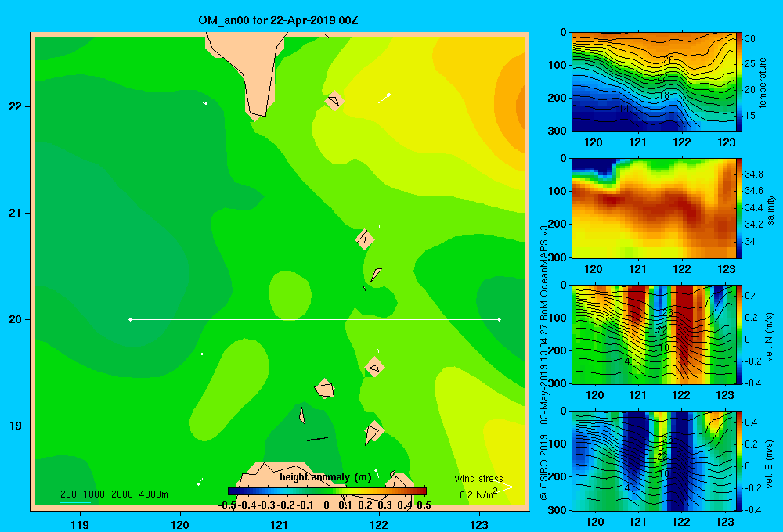Viewport: 783px width, 532px height.
Task: Click latitude label 21 on the map axis
Action: [16, 213]
